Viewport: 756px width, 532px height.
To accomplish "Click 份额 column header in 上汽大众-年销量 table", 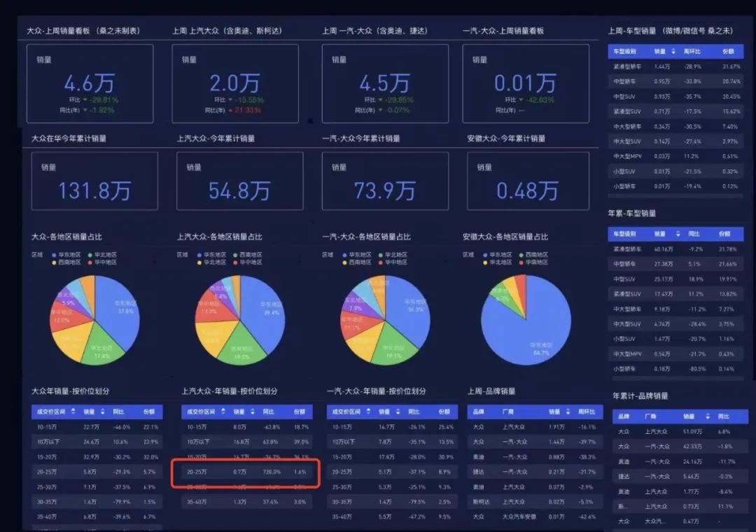I will [x=300, y=412].
